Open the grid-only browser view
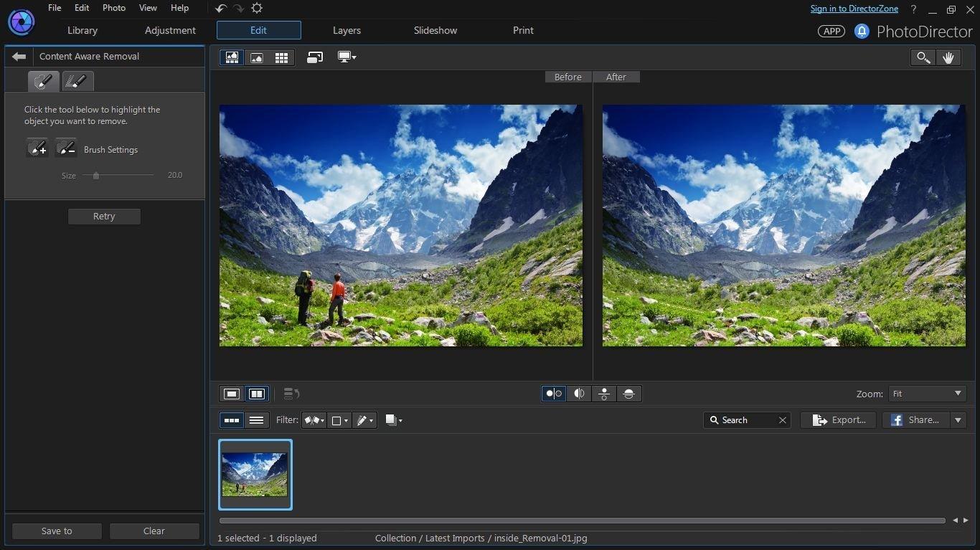This screenshot has height=550, width=980. (x=281, y=57)
